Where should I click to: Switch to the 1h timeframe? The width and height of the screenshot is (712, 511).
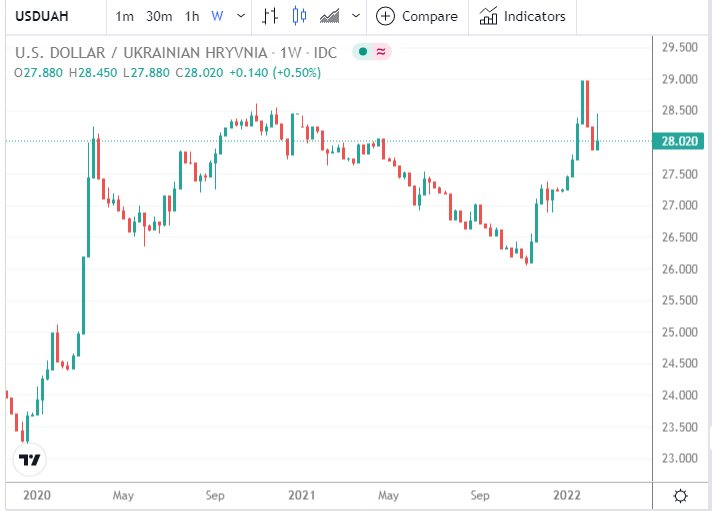pyautogui.click(x=192, y=16)
